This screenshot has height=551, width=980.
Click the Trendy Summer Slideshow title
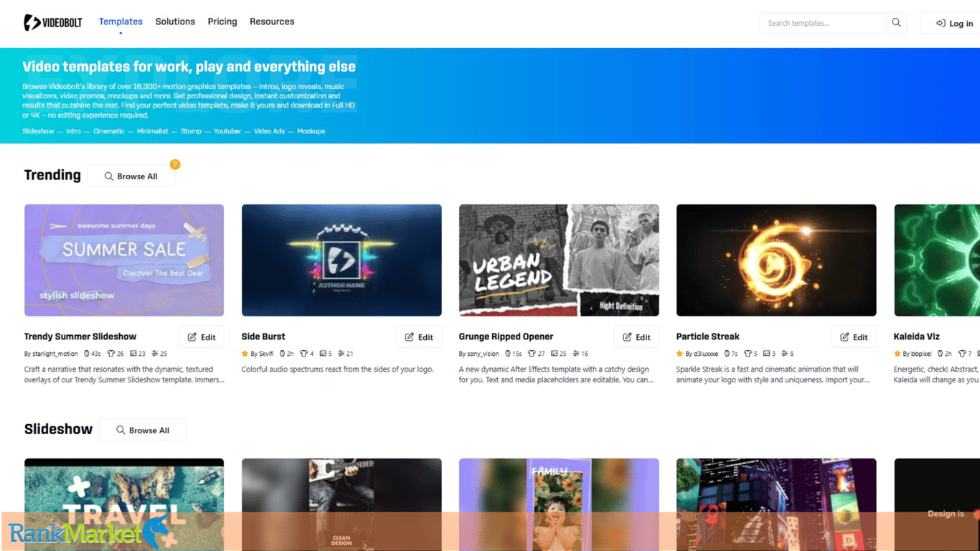pos(80,336)
